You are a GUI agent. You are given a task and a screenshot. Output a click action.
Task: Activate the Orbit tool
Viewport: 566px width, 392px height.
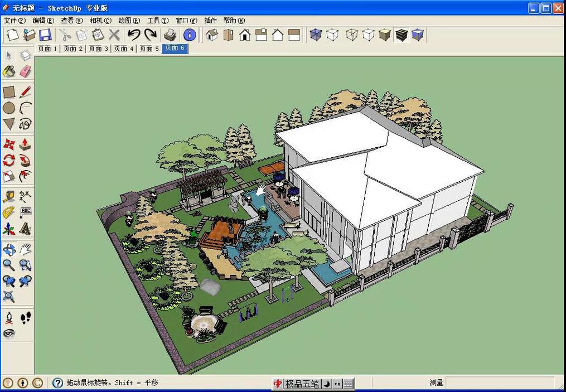coord(9,249)
